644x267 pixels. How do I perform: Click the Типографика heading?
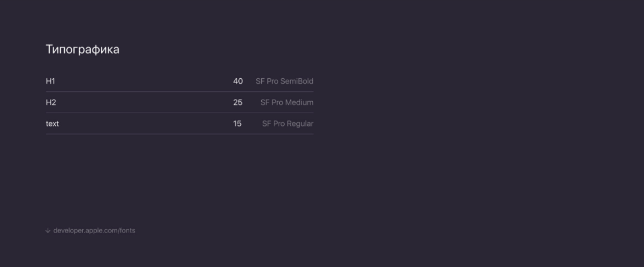click(82, 50)
